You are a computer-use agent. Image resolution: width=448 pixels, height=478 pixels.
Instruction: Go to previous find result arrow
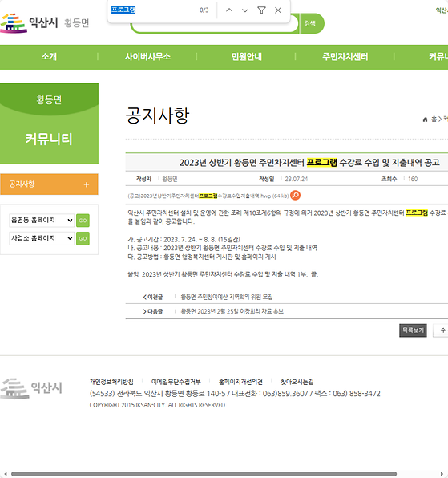pyautogui.click(x=229, y=10)
